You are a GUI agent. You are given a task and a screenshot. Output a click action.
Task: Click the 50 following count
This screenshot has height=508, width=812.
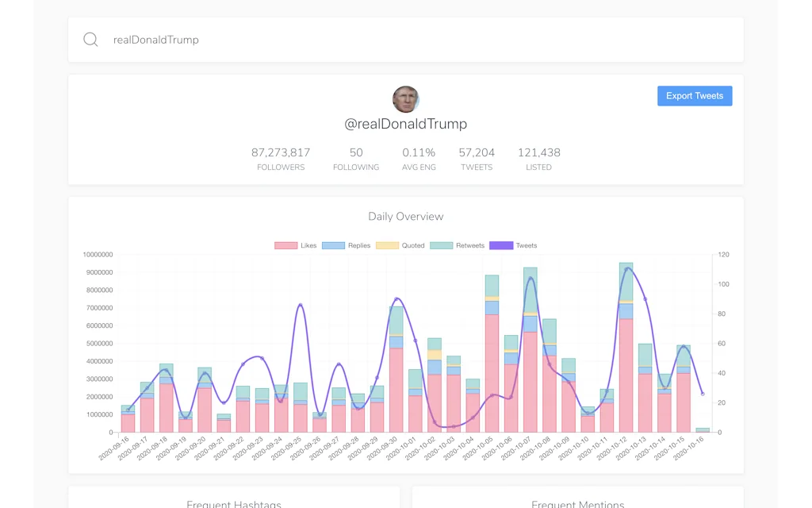pyautogui.click(x=356, y=152)
